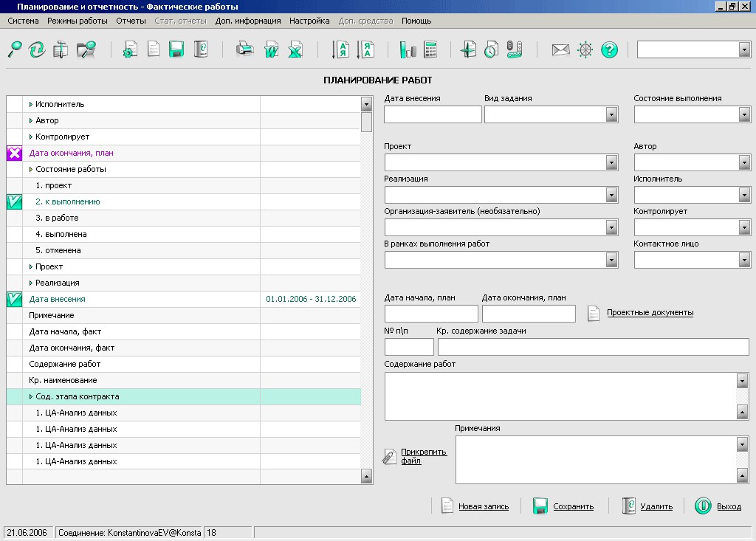The width and height of the screenshot is (756, 541).
Task: Click the № п\п input field
Action: tap(409, 347)
